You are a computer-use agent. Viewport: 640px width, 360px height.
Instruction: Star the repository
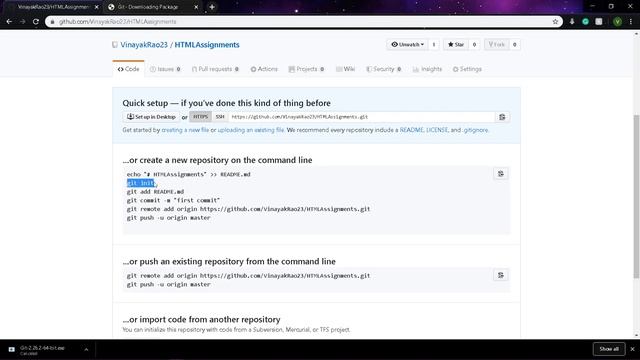click(456, 44)
